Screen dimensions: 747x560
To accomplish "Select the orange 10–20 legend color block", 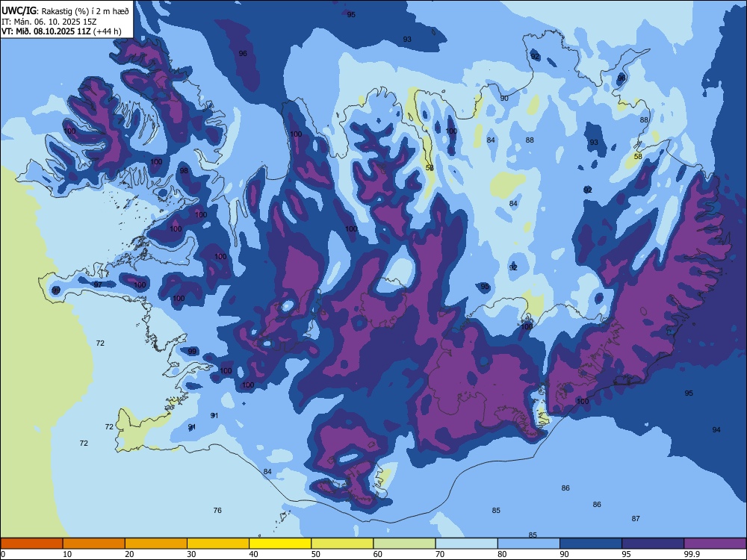I will click(x=94, y=544).
